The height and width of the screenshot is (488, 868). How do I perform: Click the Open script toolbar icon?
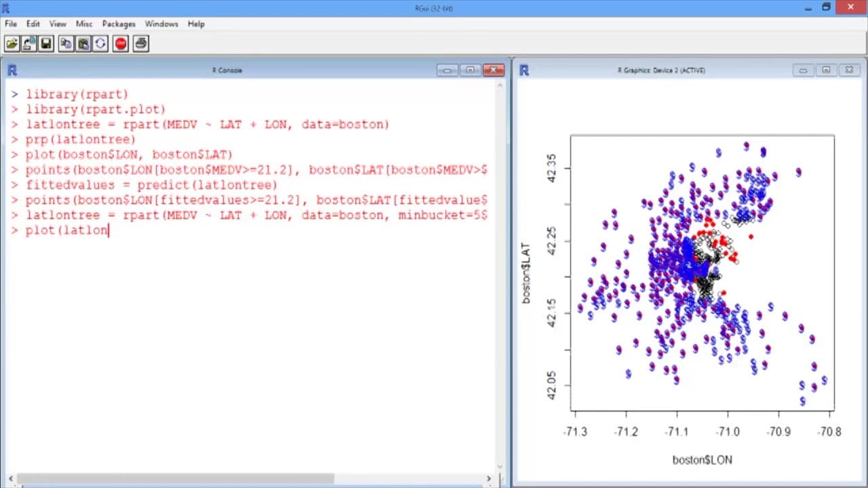pos(12,44)
